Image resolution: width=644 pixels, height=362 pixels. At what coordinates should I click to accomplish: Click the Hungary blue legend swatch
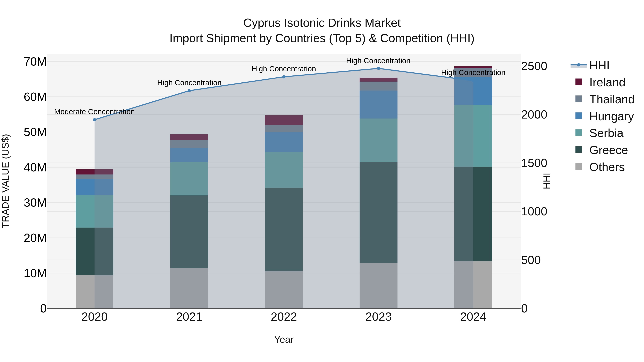(579, 116)
